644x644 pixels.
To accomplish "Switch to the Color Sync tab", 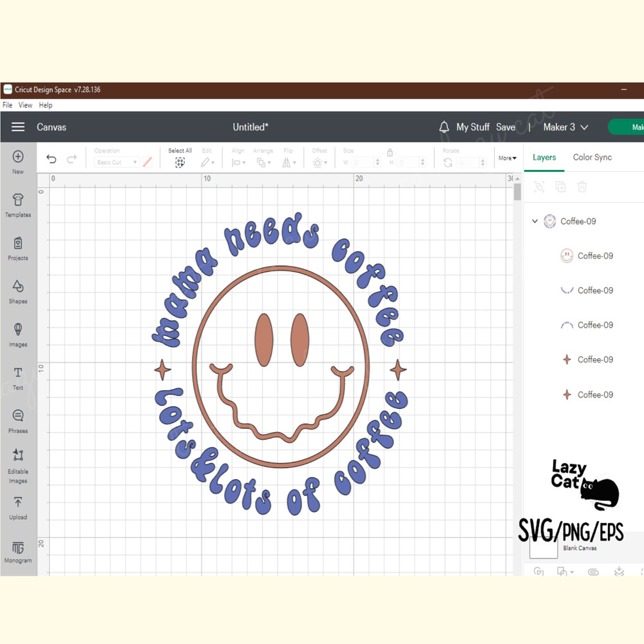I will tap(592, 157).
